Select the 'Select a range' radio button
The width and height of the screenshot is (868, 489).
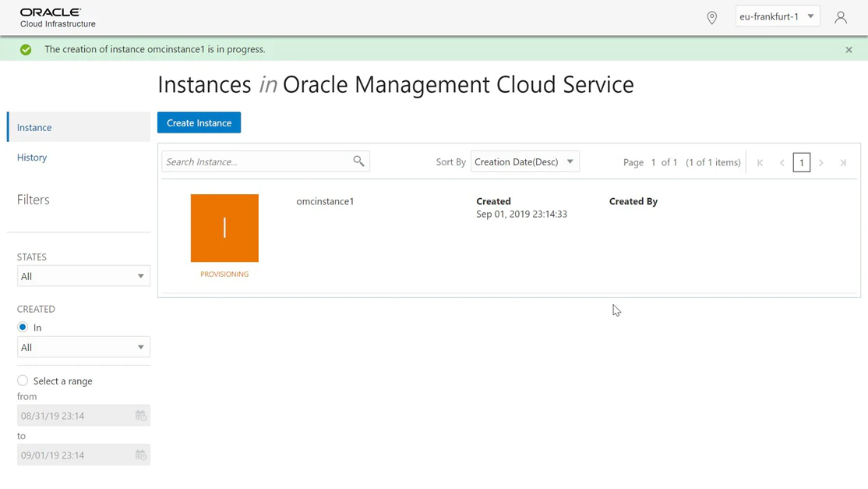pyautogui.click(x=23, y=381)
